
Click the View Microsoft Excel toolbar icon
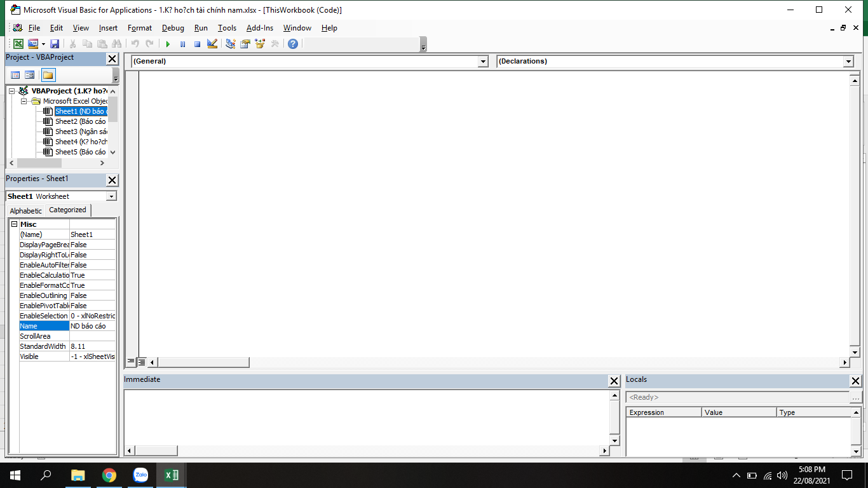tap(18, 44)
